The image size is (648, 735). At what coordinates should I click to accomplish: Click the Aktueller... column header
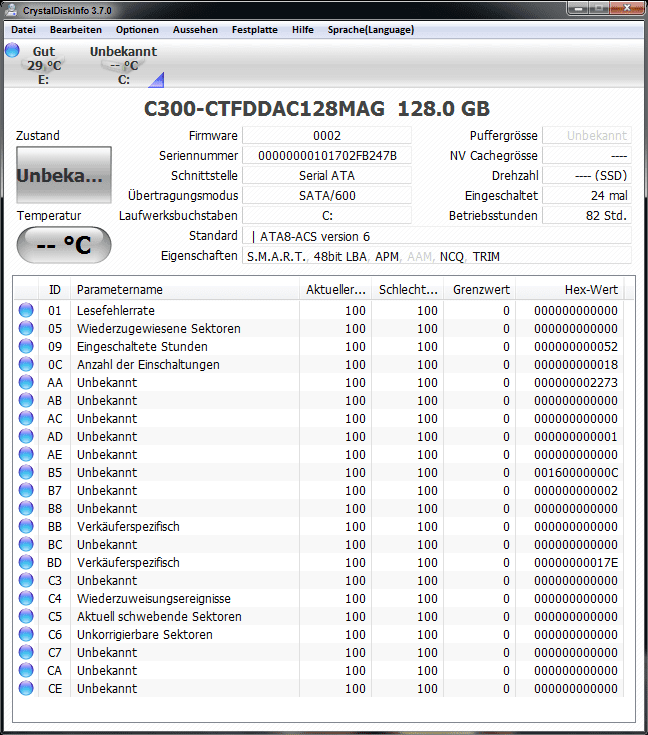point(335,290)
